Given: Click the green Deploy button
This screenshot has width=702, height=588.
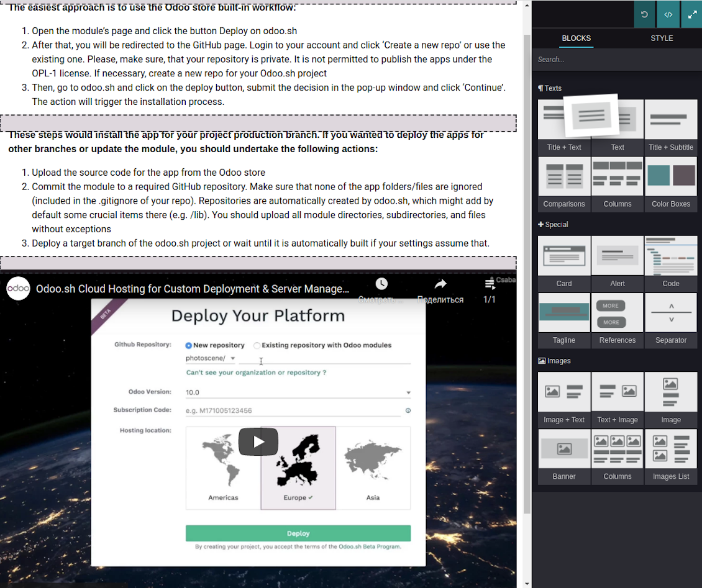Looking at the screenshot, I should pos(298,533).
